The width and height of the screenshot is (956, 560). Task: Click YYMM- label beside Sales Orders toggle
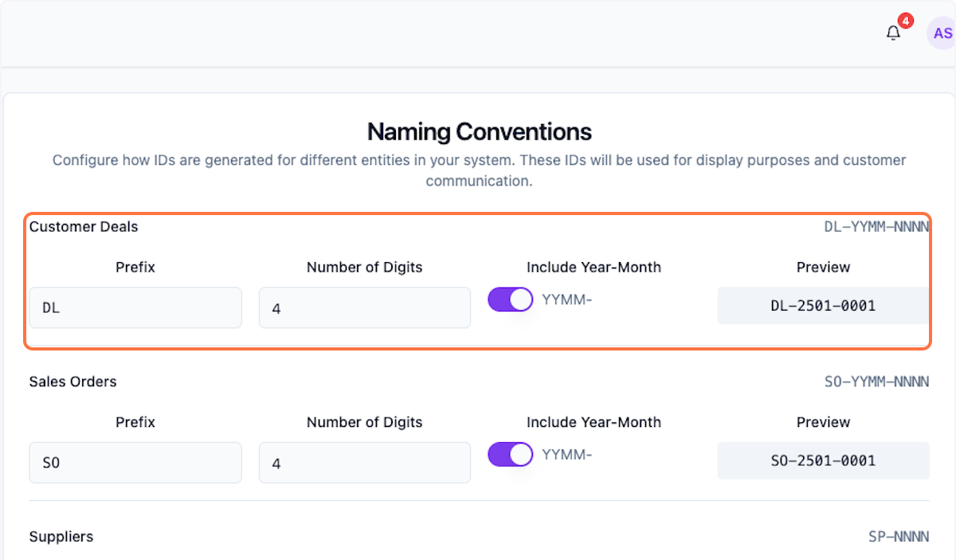pos(567,454)
